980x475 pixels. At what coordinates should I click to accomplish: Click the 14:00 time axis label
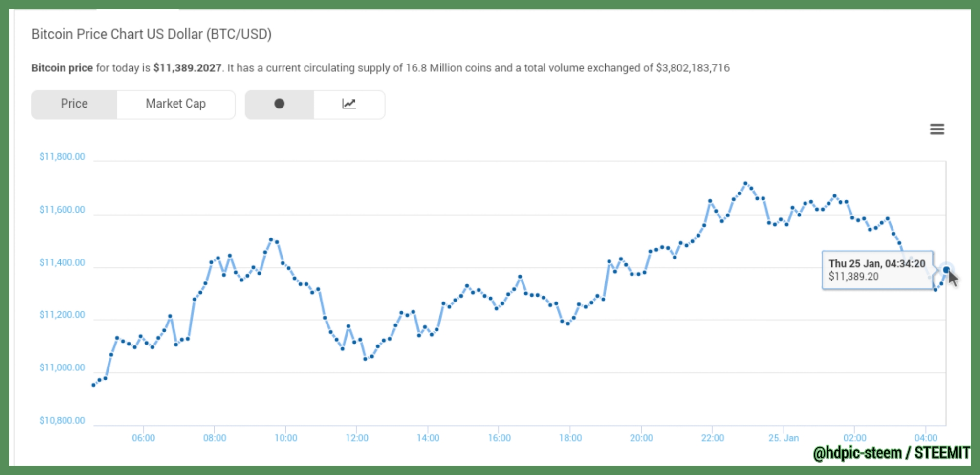click(428, 438)
